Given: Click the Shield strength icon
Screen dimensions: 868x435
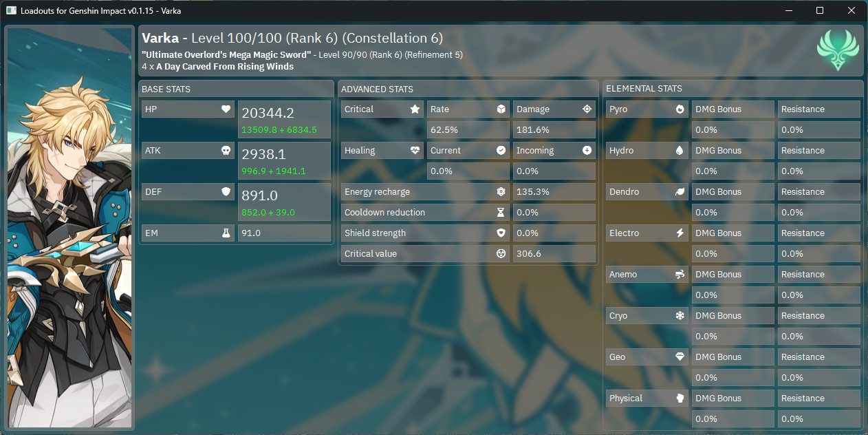Looking at the screenshot, I should 501,233.
